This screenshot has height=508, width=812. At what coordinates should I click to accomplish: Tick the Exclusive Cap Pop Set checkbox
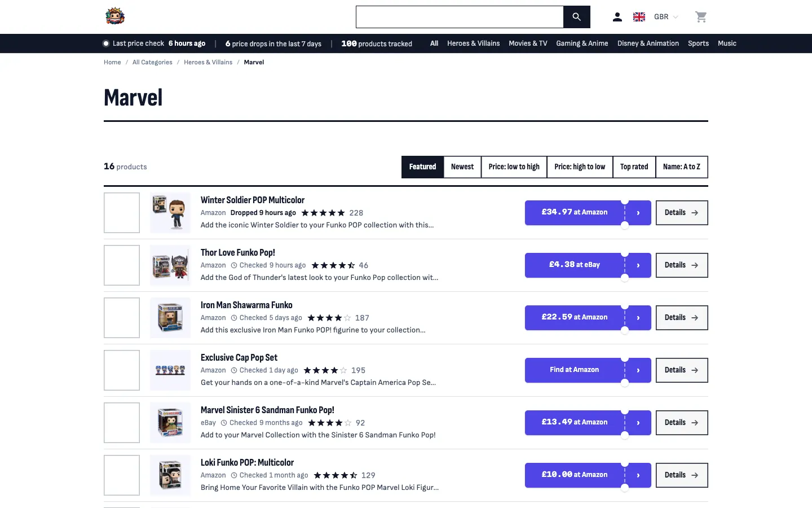(x=122, y=370)
